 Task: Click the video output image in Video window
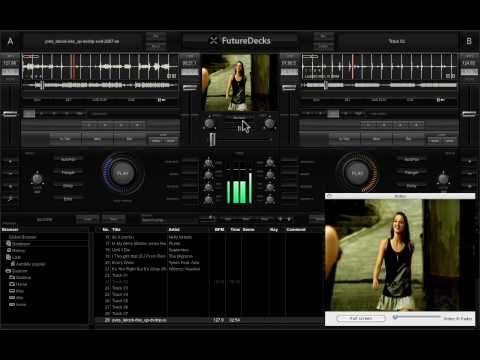click(x=400, y=255)
